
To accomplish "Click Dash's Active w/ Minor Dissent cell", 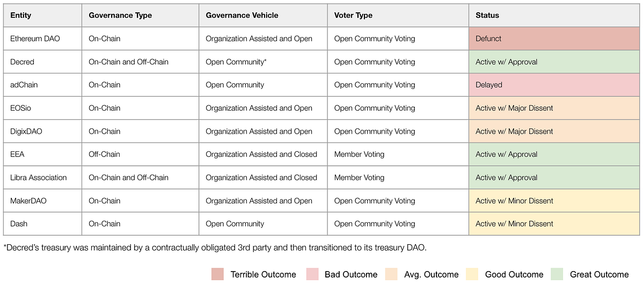I will click(554, 223).
